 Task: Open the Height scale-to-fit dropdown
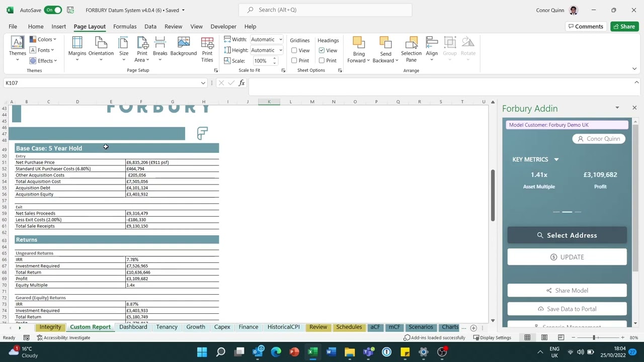pyautogui.click(x=281, y=50)
